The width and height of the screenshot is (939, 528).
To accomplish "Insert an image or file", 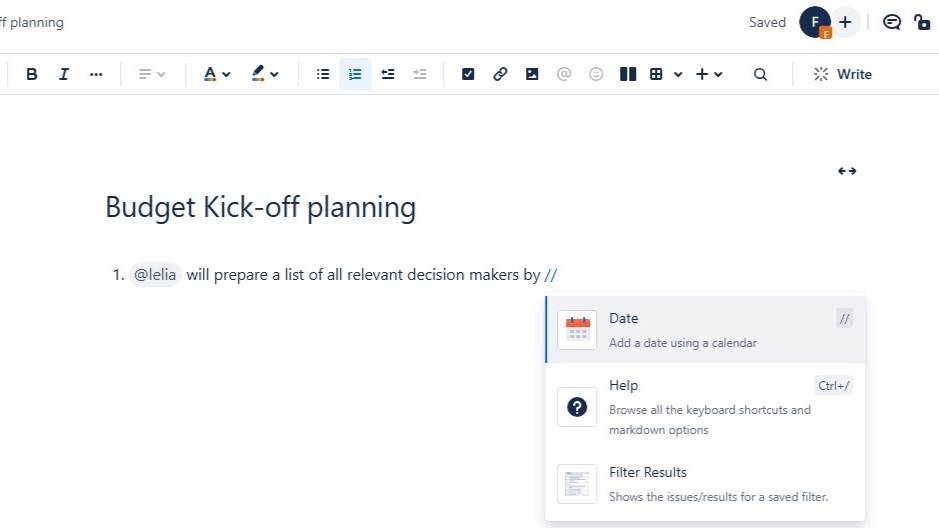I will 532,74.
